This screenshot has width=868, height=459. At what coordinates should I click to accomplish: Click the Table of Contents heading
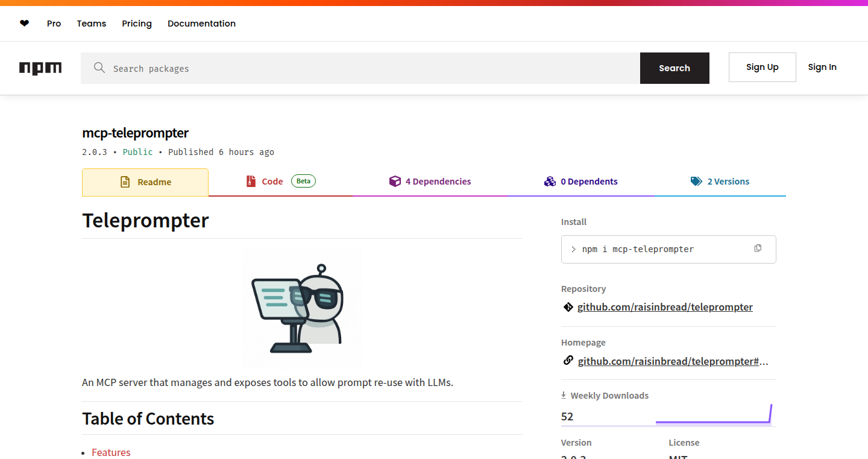pos(148,419)
